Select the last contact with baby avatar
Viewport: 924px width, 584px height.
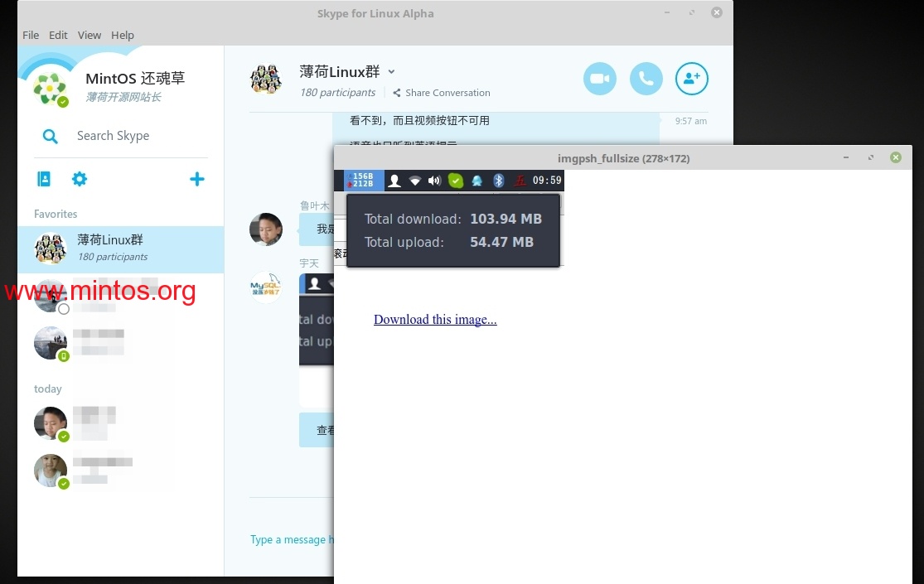(121, 471)
